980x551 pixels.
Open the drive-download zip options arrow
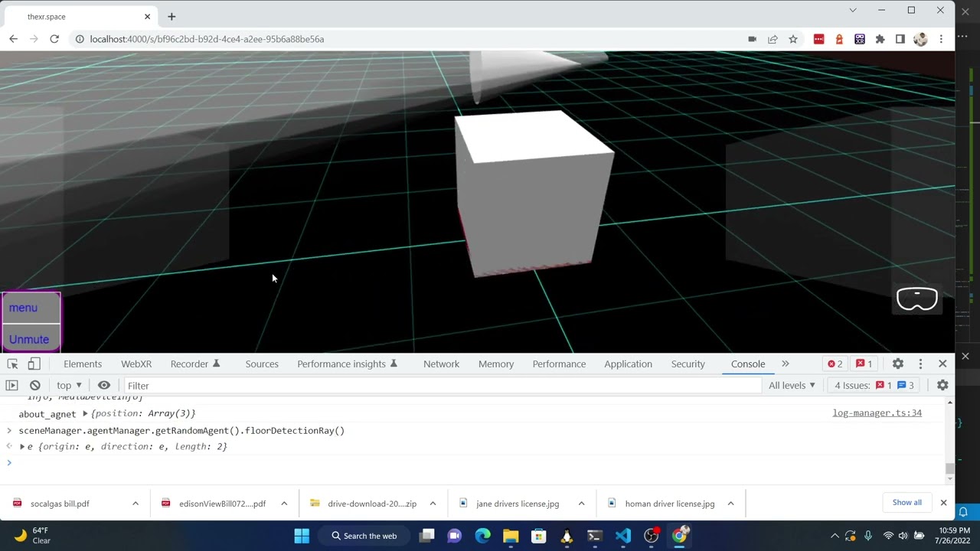tap(433, 504)
